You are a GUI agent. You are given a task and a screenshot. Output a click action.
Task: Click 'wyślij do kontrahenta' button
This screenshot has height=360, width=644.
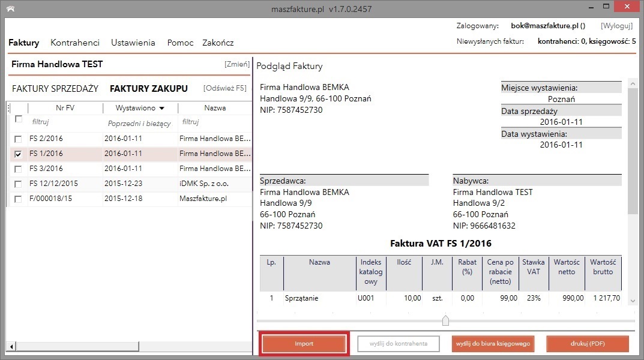pyautogui.click(x=399, y=344)
